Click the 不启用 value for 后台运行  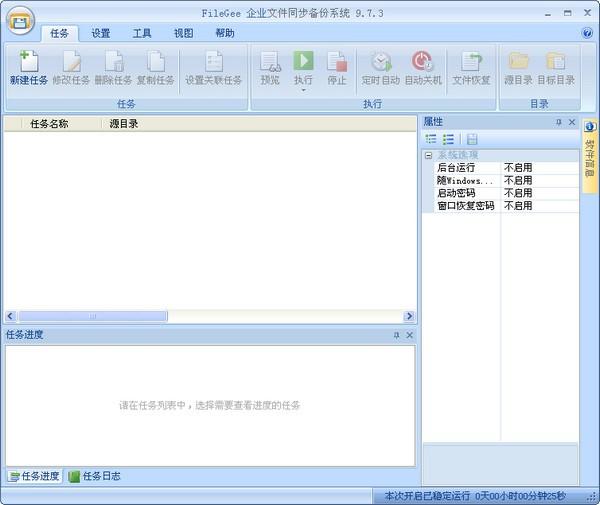[518, 168]
